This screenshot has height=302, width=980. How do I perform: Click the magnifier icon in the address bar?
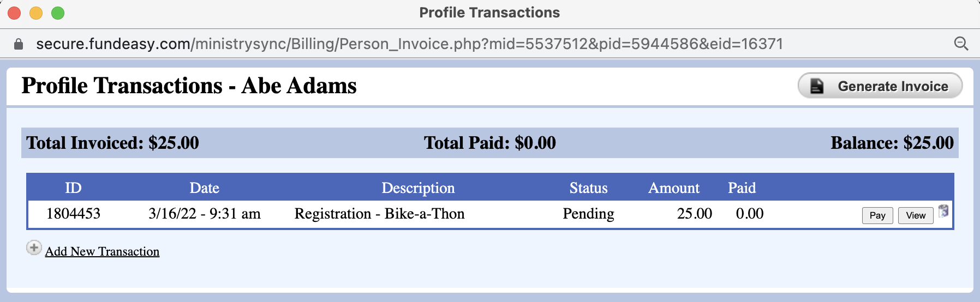tap(961, 44)
